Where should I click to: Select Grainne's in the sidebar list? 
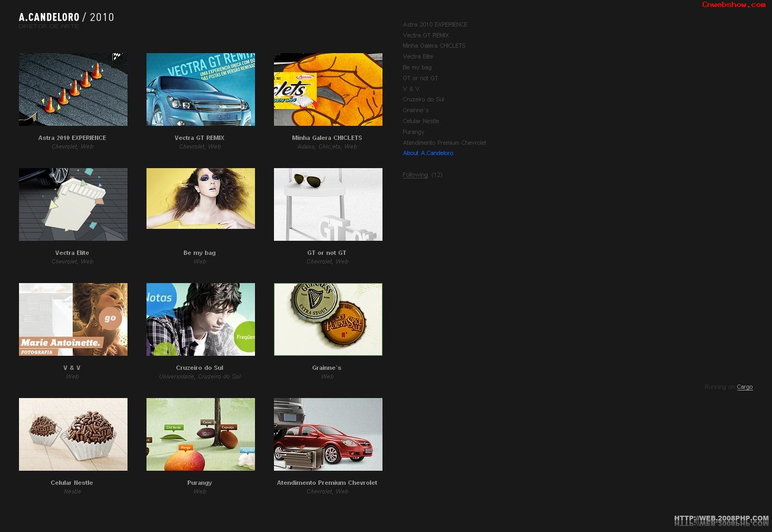[x=416, y=110]
